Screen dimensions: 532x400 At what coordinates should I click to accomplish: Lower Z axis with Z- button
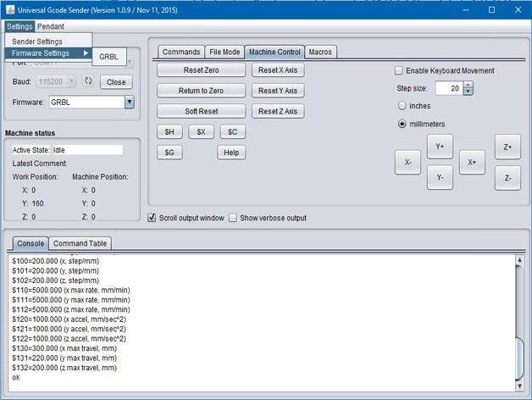(507, 178)
